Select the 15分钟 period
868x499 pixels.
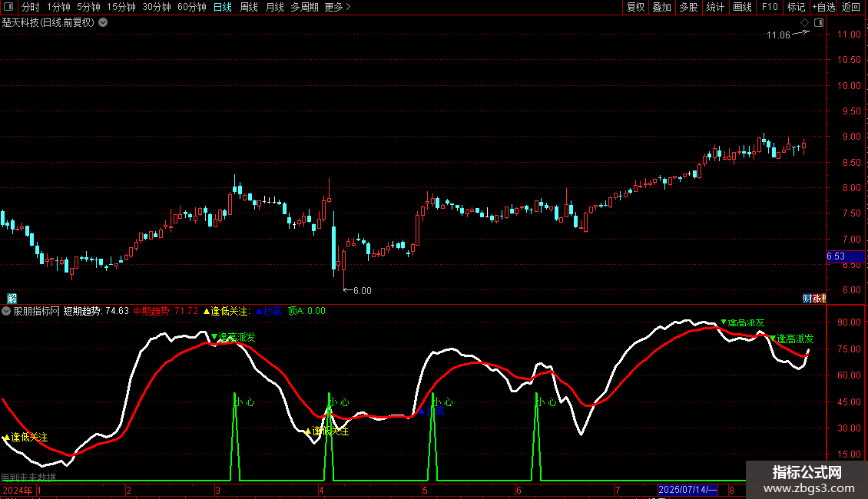(x=121, y=7)
